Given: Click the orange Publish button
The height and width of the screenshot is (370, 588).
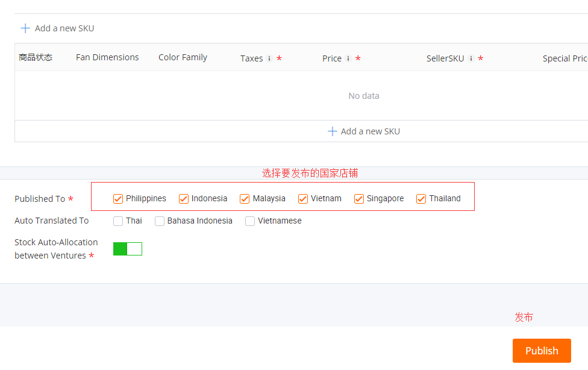Looking at the screenshot, I should (x=542, y=351).
